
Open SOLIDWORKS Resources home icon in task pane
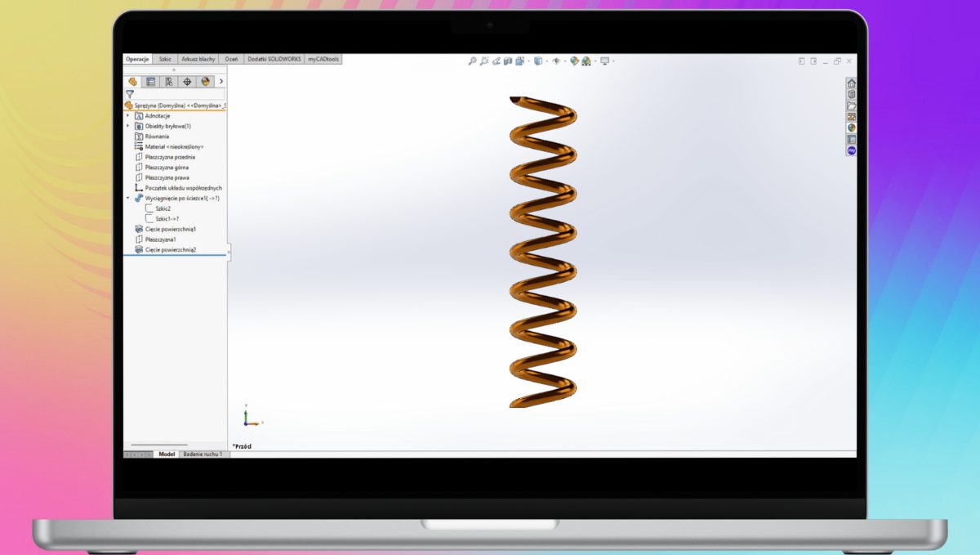click(x=851, y=83)
